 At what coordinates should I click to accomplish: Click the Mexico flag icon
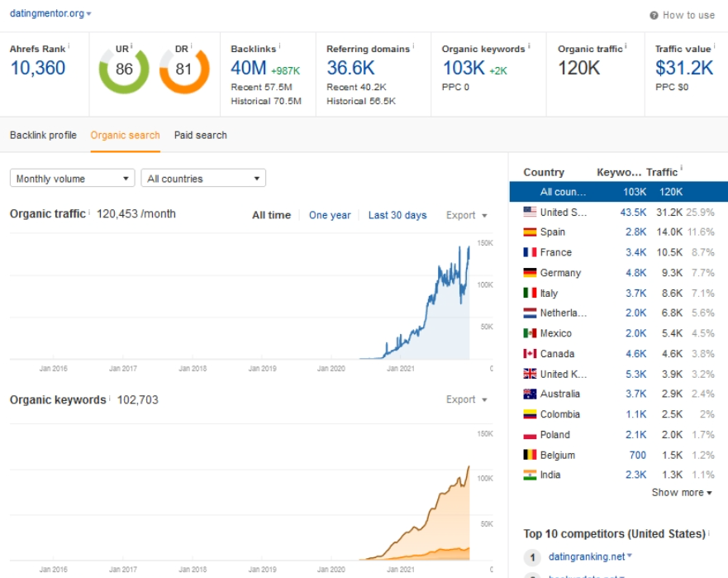tap(530, 333)
